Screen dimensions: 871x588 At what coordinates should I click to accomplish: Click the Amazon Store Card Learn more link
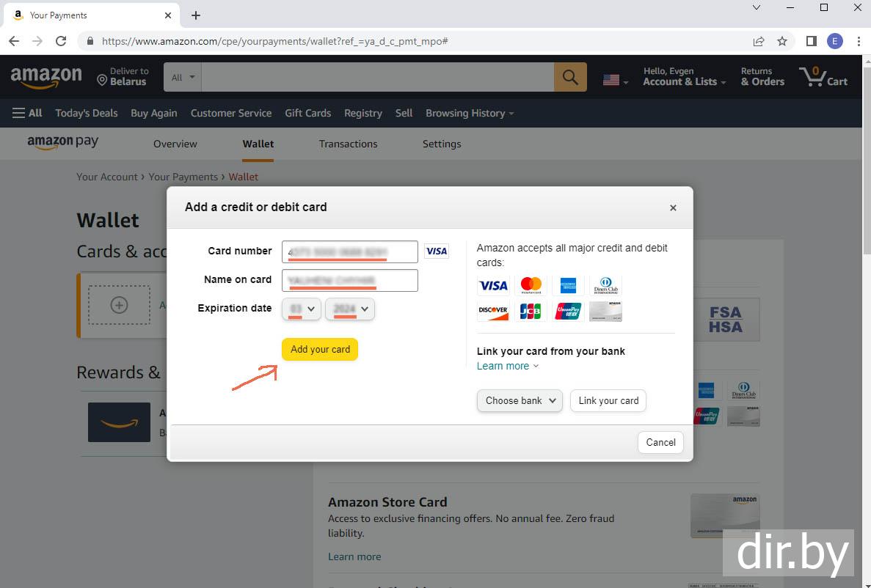[x=354, y=556]
